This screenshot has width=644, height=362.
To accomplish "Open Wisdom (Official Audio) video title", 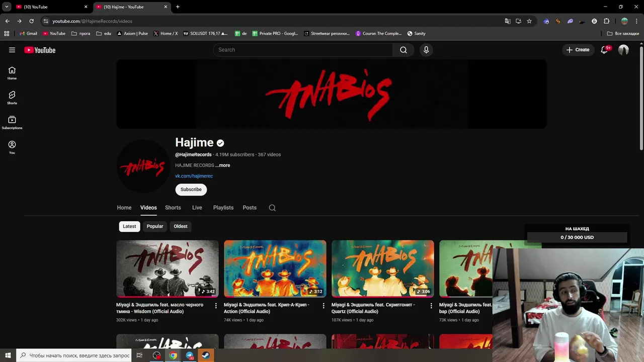I will click(x=160, y=308).
